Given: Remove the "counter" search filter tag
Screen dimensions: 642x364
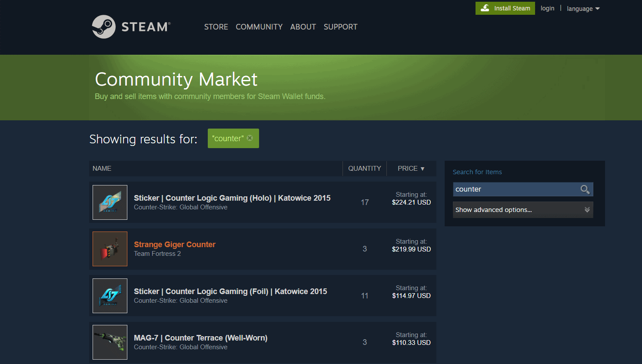Looking at the screenshot, I should point(250,138).
